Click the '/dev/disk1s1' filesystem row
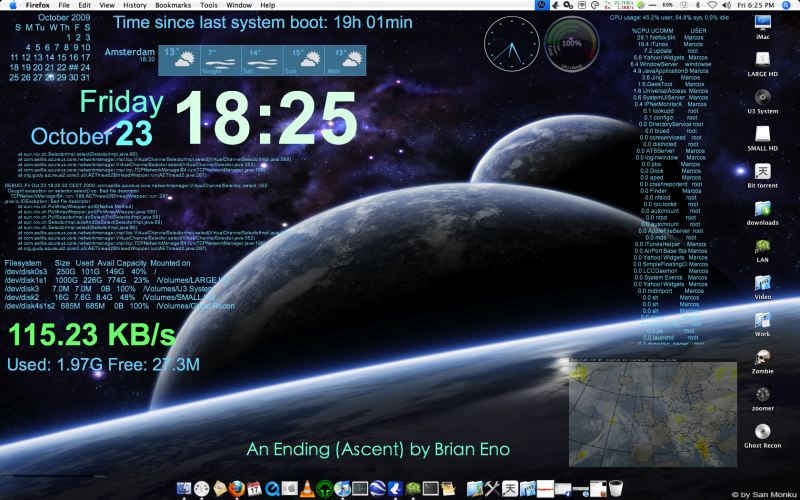Screen dimensions: 800x500 point(117,280)
